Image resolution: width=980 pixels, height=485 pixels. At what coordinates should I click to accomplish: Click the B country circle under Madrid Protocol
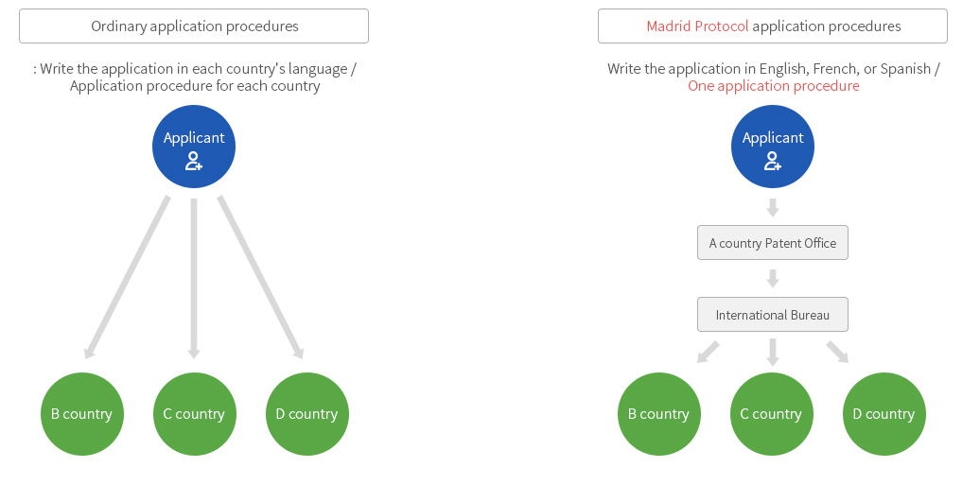(659, 414)
